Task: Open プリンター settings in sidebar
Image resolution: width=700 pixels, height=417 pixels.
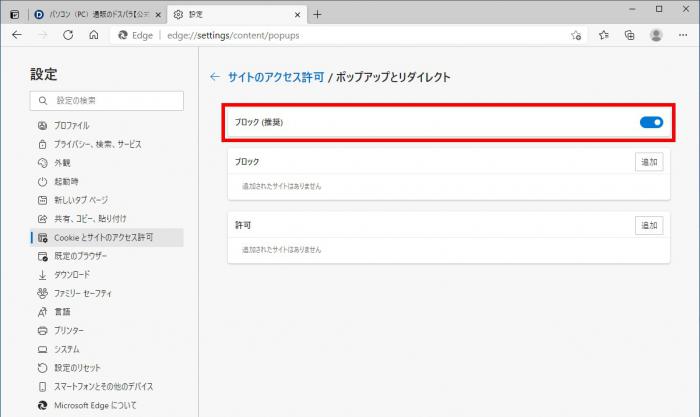Action: (x=107, y=331)
